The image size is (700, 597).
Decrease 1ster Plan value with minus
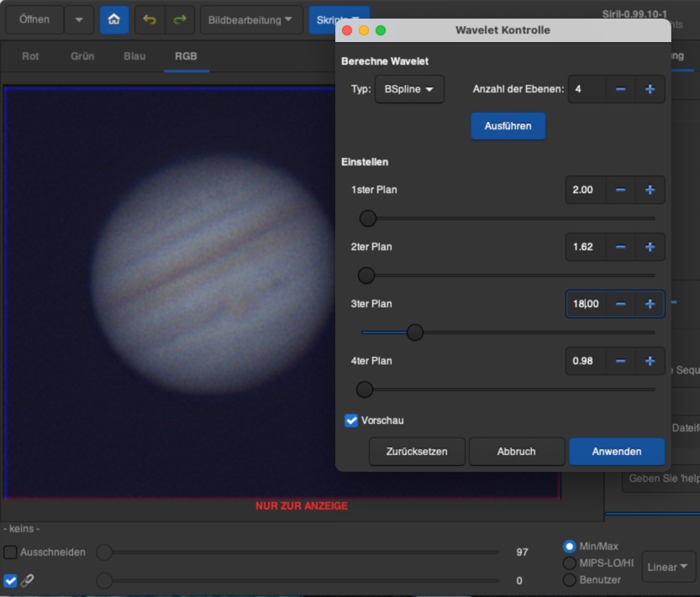pos(620,190)
